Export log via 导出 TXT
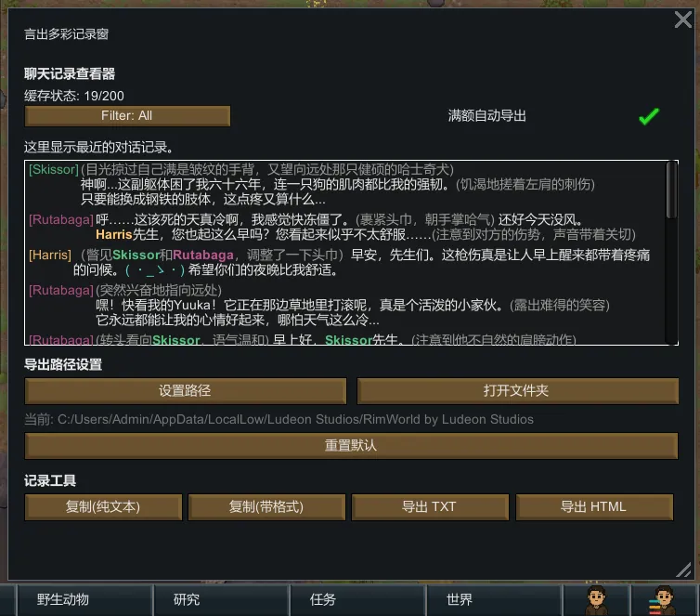This screenshot has width=700, height=616. tap(430, 506)
